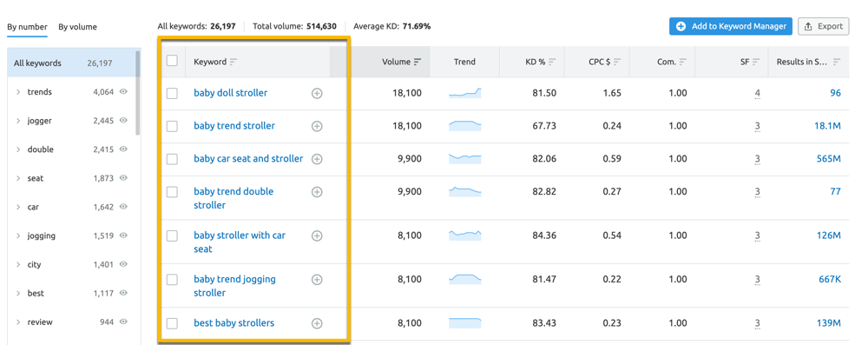Click the sidebar vertical scrollbar

138,93
